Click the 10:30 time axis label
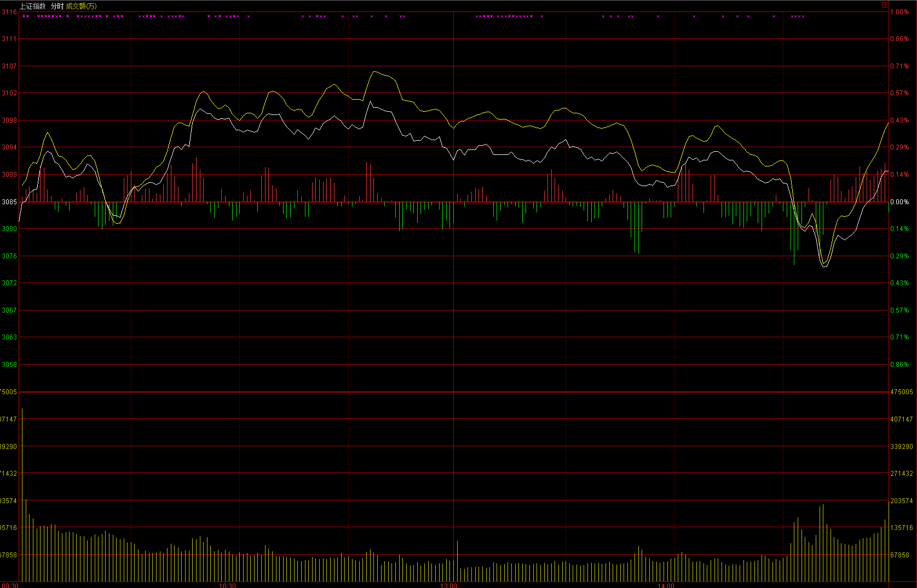The width and height of the screenshot is (917, 588). 227,585
